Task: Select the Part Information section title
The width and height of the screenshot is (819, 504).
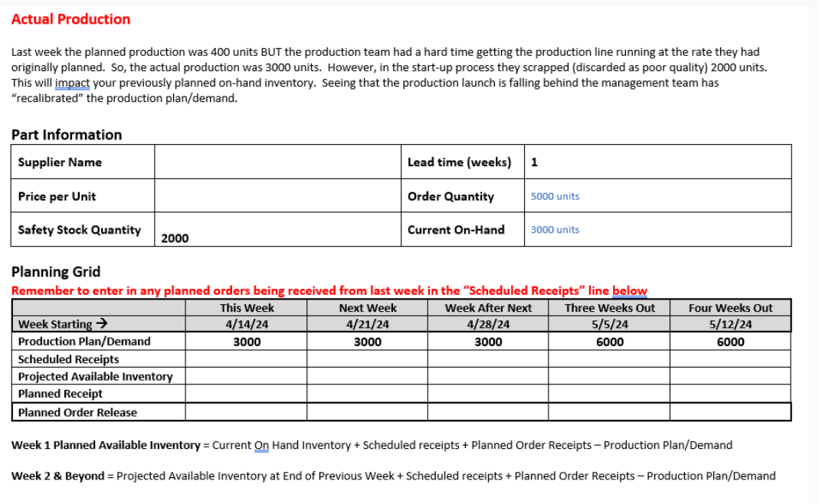Action: pos(67,135)
